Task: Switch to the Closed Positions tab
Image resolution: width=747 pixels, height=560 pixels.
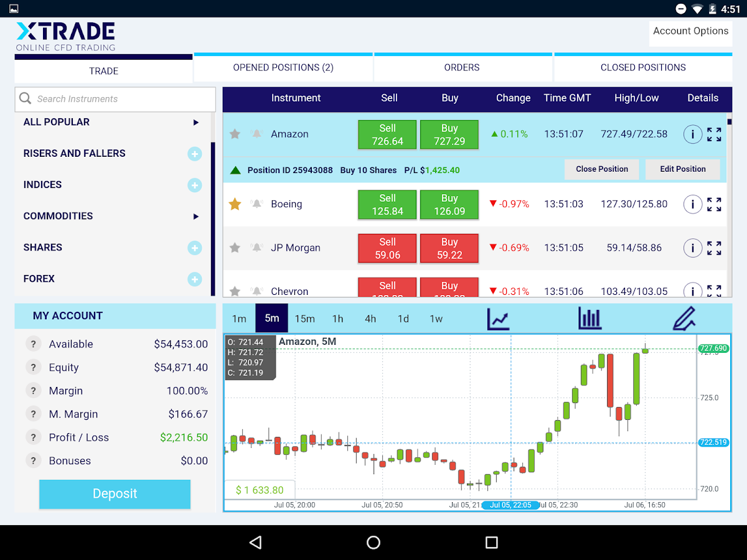Action: (x=643, y=67)
